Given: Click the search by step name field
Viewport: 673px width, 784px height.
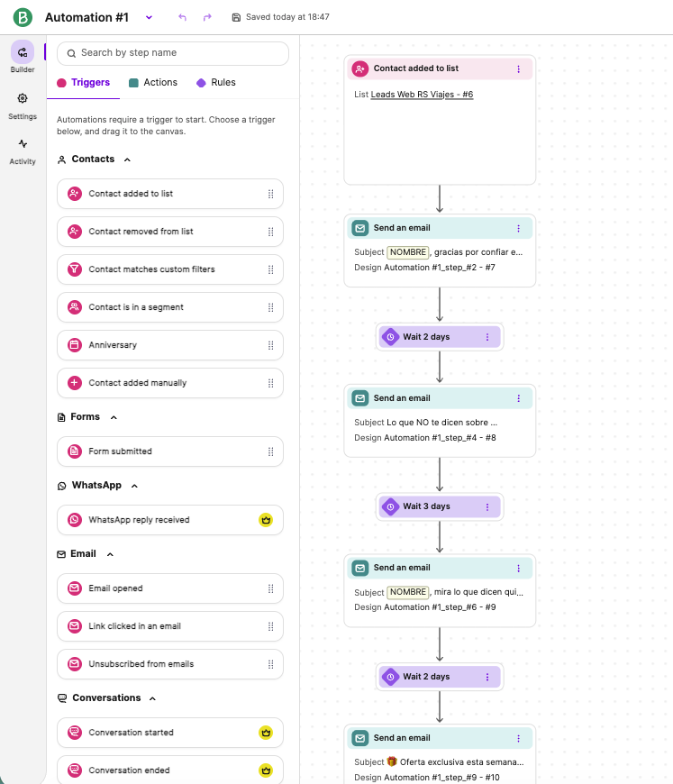Looking at the screenshot, I should point(171,54).
